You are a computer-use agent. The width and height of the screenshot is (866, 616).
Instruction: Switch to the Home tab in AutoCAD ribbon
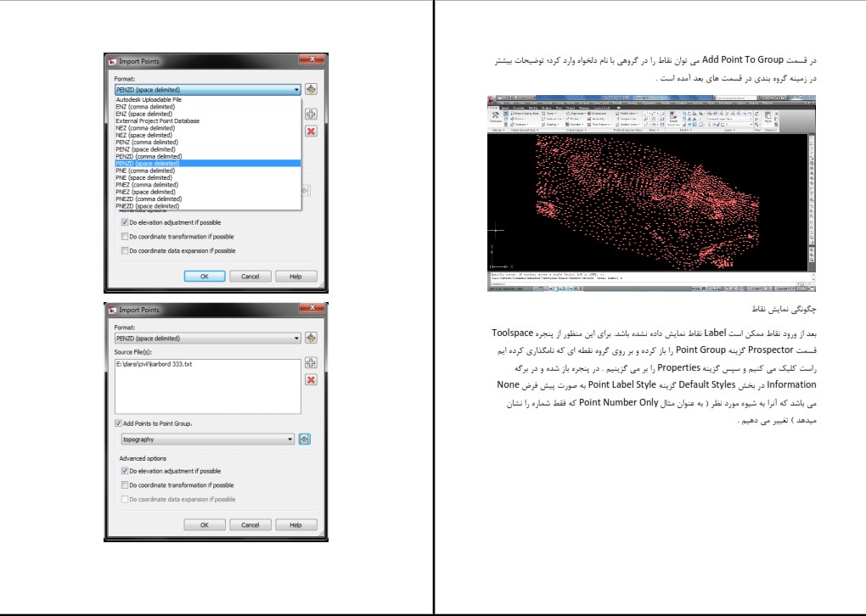click(x=494, y=108)
